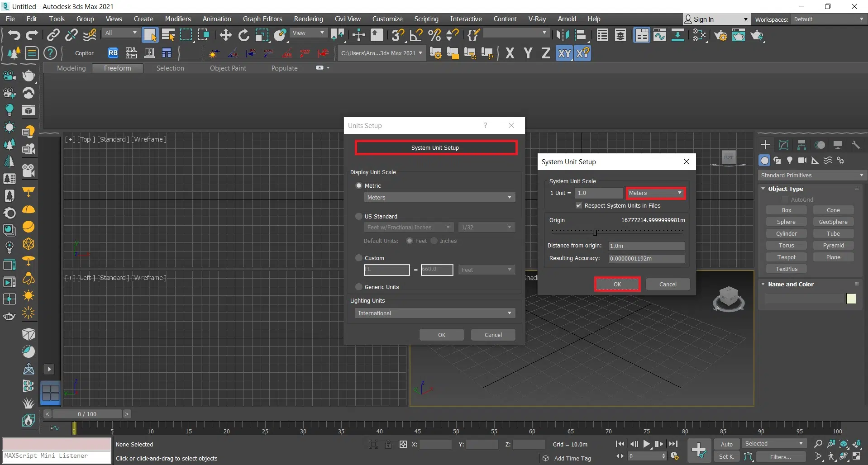868x465 pixels.
Task: Switch to the Object Paint tab
Action: coord(228,68)
